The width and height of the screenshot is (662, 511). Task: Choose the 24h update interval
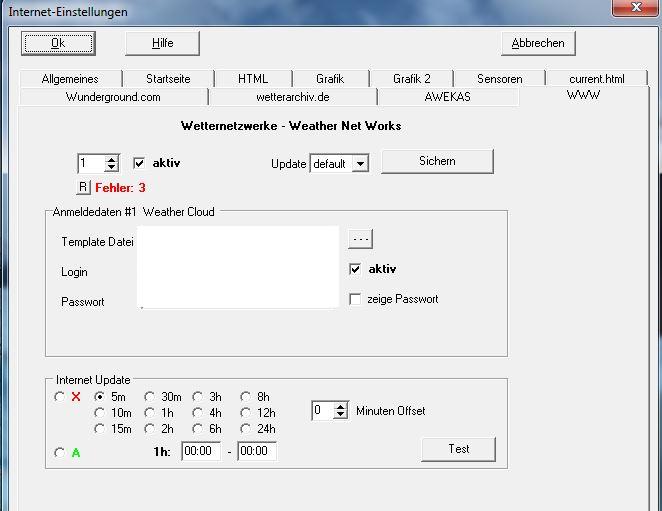(246, 429)
